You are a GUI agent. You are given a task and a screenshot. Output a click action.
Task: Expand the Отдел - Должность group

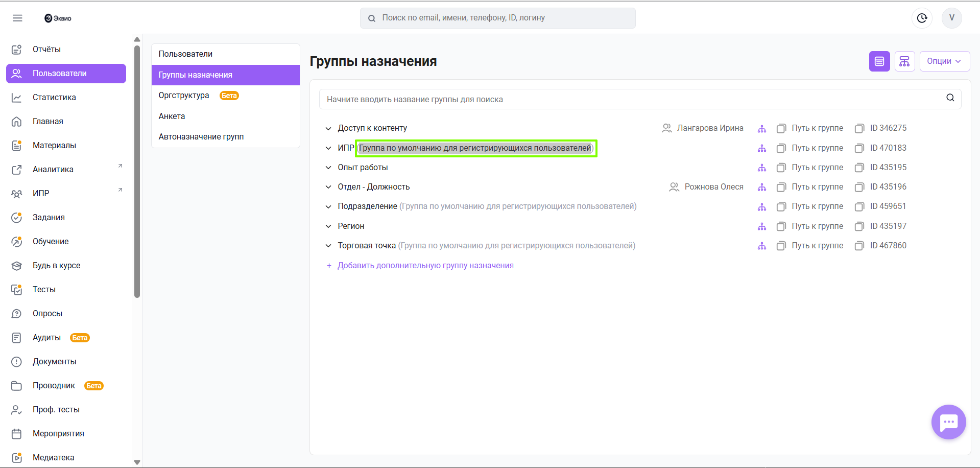click(328, 187)
